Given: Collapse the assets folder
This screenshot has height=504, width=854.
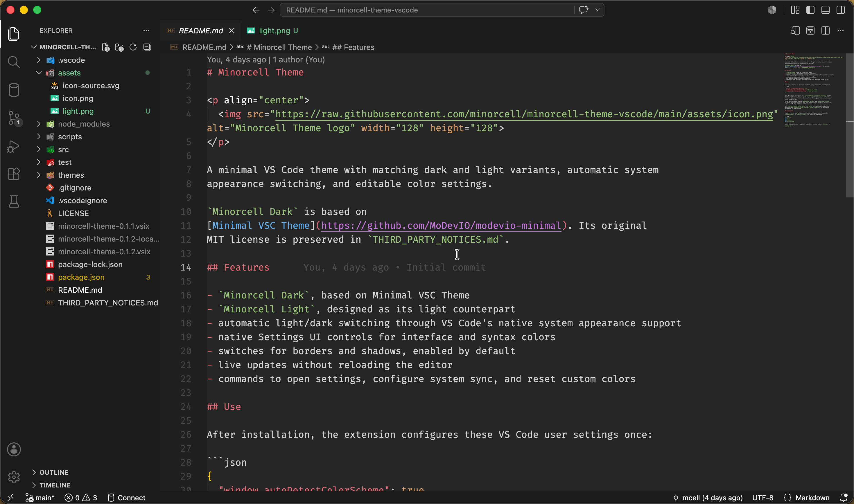Looking at the screenshot, I should (x=39, y=73).
